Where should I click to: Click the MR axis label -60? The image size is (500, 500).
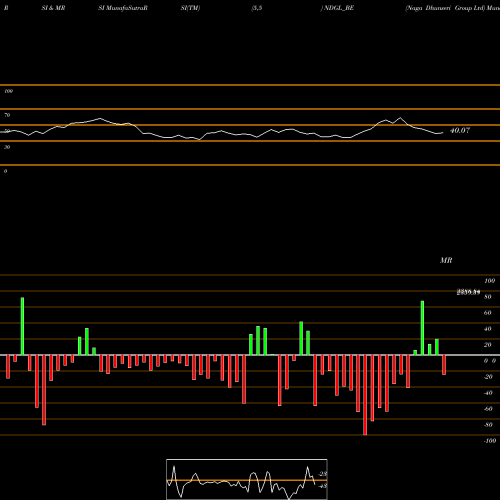point(488,409)
